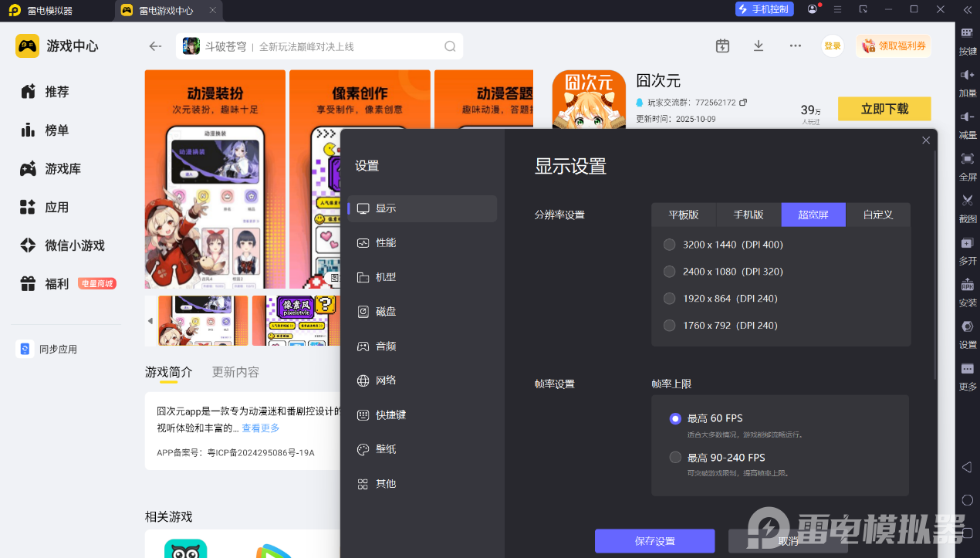Click the three-dots more options menu
Screen dimensions: 980x558
tap(796, 46)
